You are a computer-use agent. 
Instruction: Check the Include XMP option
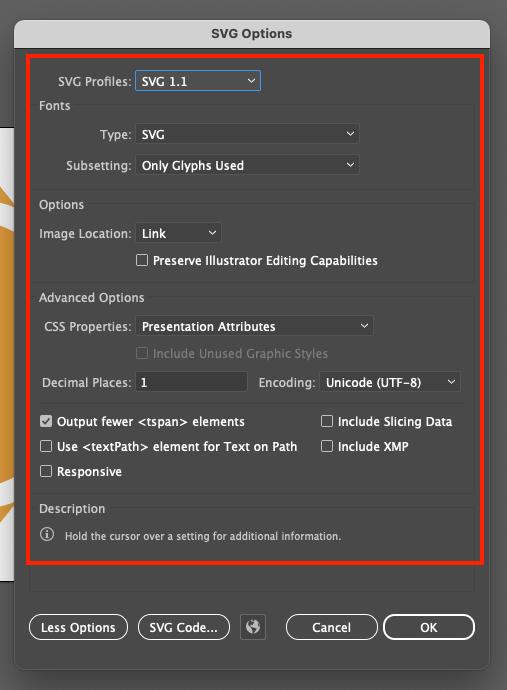point(327,446)
